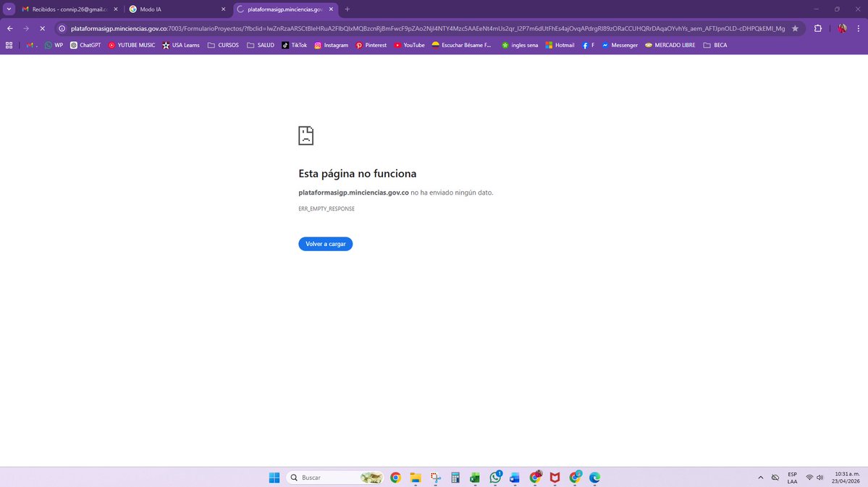Open the YUTUBE MUSIC bookmark
The image size is (868, 487).
132,46
